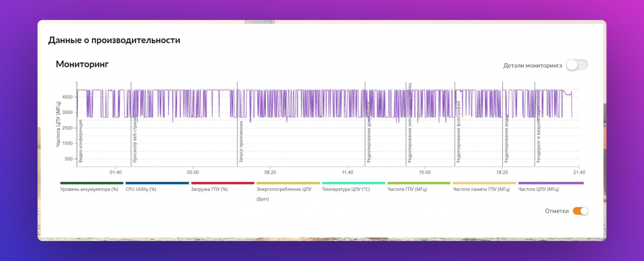This screenshot has height=261, width=644.
Task: Click the 1500 y-axis value
Action: (69, 143)
